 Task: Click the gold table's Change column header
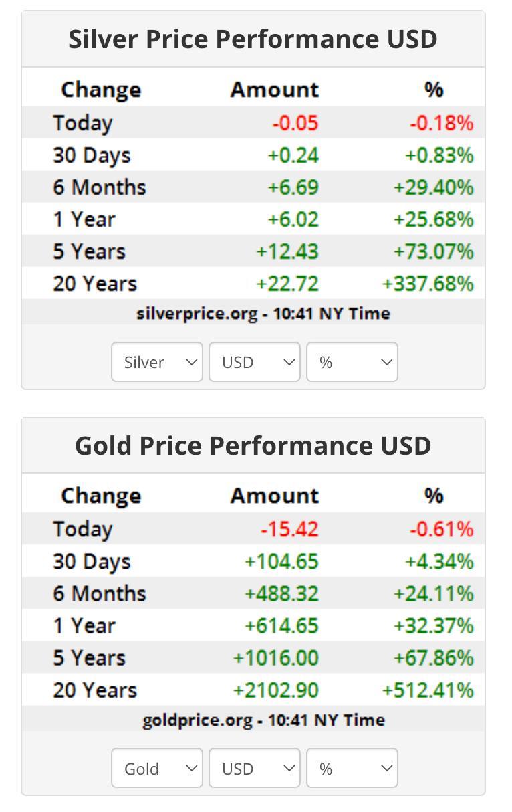tap(101, 496)
